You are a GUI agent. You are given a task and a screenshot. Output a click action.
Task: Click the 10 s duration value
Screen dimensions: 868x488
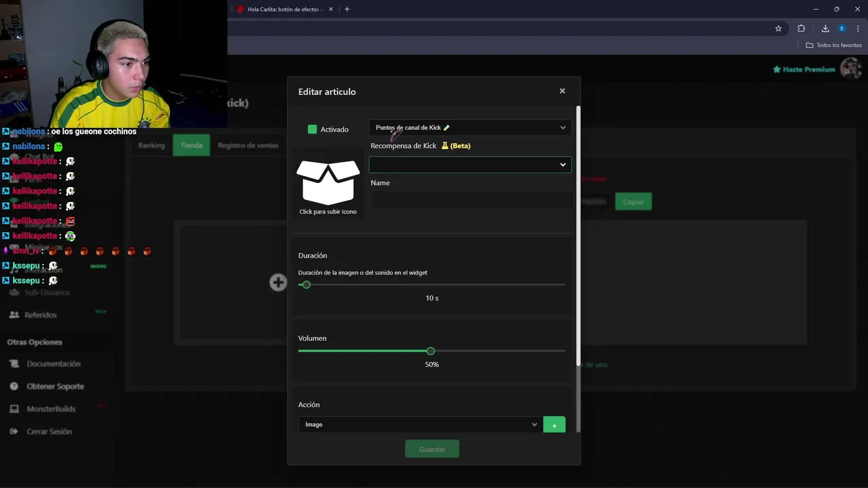[x=432, y=298]
